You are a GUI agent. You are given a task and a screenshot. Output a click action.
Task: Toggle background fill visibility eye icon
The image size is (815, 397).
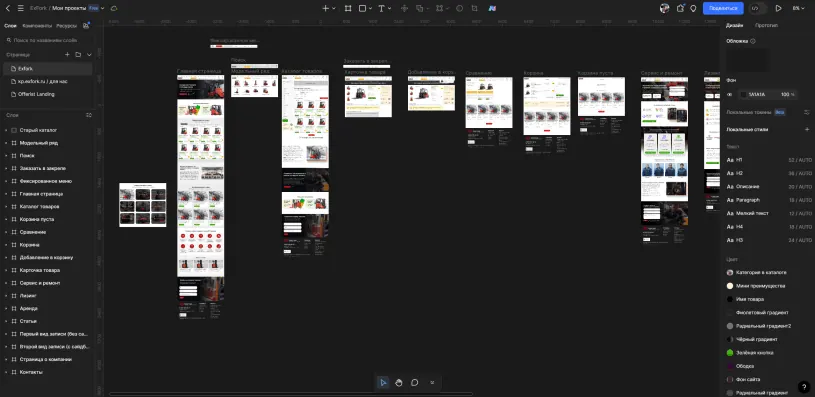[729, 95]
